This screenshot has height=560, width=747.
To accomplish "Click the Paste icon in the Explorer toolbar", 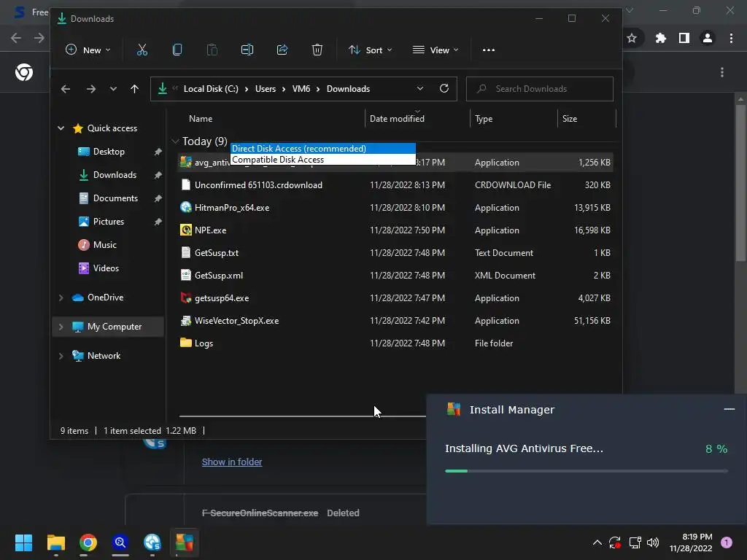I will point(212,50).
